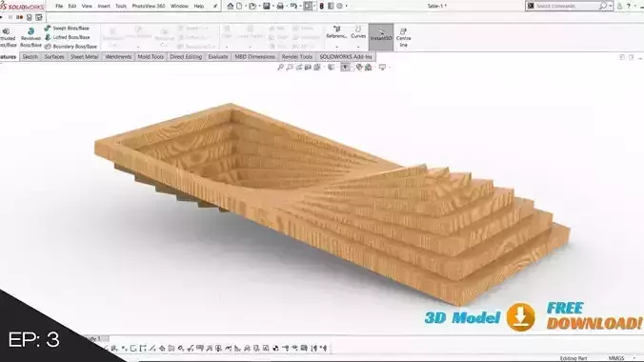Switch to the Weldments tab

click(118, 57)
